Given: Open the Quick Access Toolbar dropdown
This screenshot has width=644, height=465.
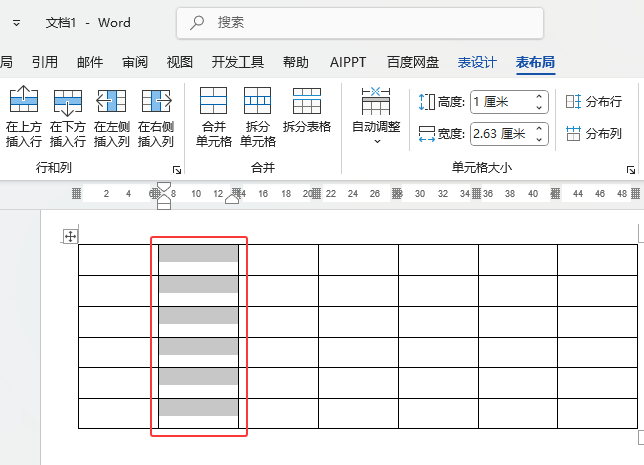Looking at the screenshot, I should (16, 23).
